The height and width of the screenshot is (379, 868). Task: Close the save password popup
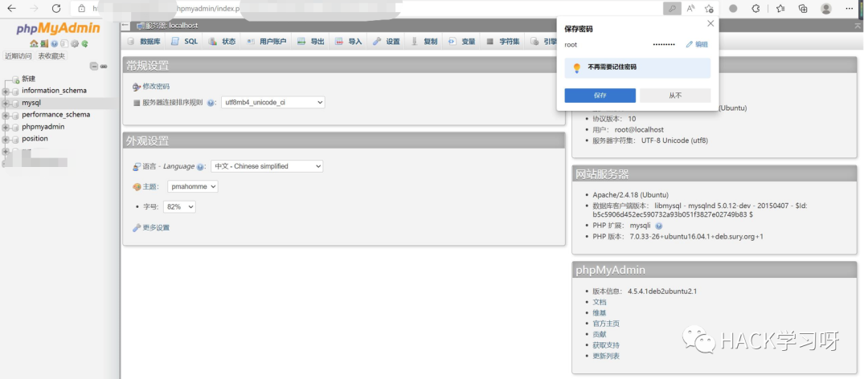click(x=710, y=23)
